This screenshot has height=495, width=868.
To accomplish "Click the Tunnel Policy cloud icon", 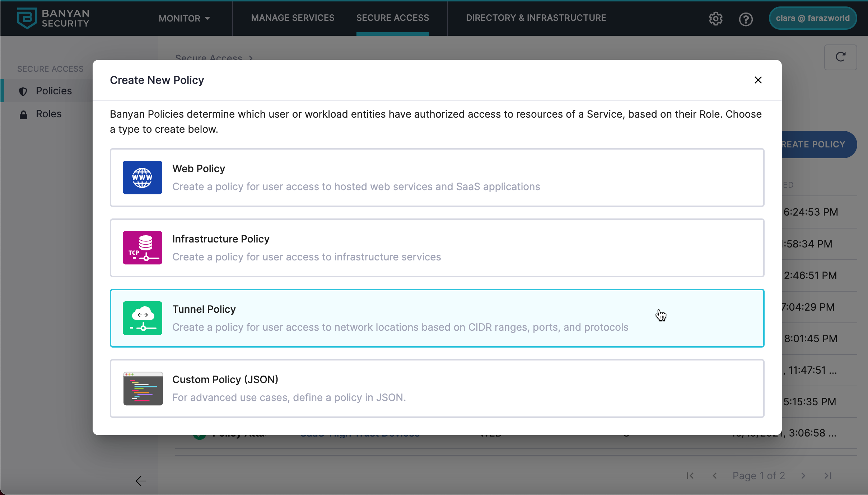I will tap(142, 318).
